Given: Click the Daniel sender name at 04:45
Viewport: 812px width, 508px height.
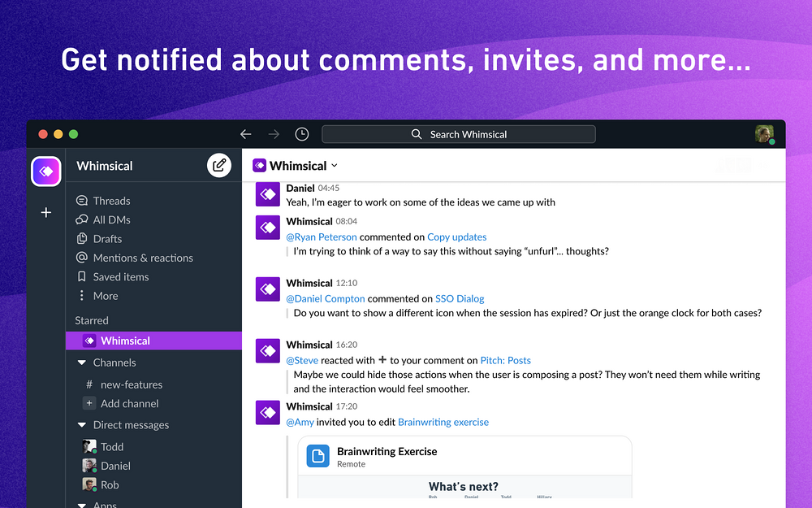Looking at the screenshot, I should 300,189.
